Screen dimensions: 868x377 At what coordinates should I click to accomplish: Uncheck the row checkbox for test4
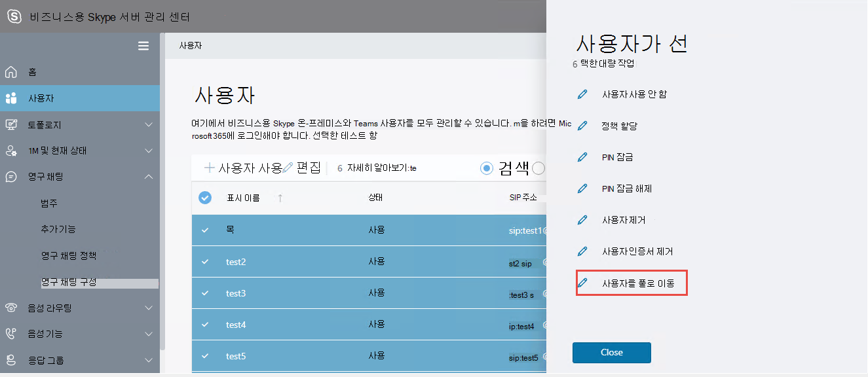(205, 325)
